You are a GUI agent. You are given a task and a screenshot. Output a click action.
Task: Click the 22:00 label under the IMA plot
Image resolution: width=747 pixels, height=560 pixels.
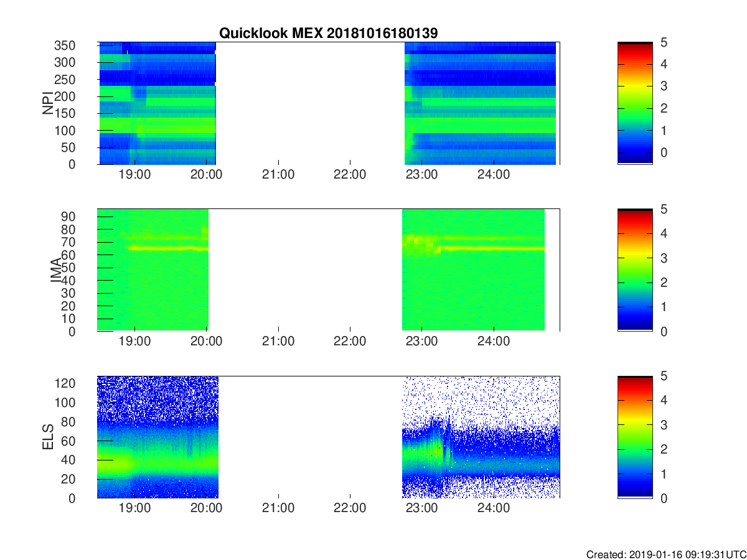[350, 342]
